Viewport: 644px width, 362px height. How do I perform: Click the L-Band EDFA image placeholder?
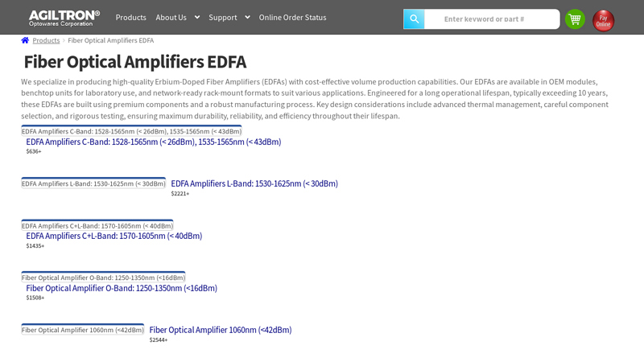(x=93, y=183)
